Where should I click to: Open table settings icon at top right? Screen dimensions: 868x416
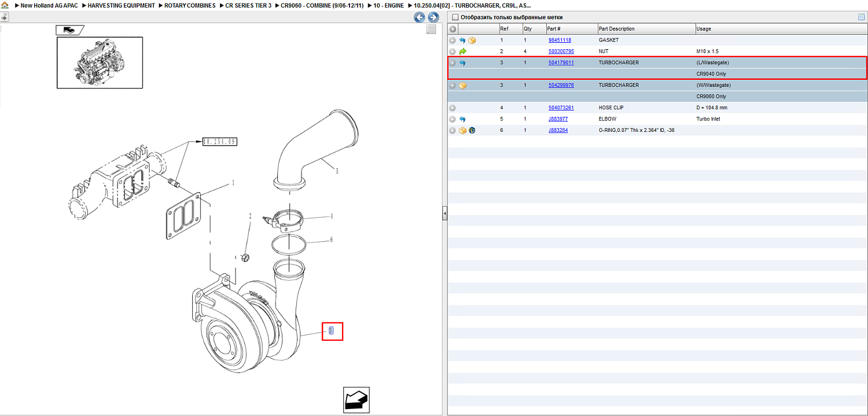click(x=862, y=17)
